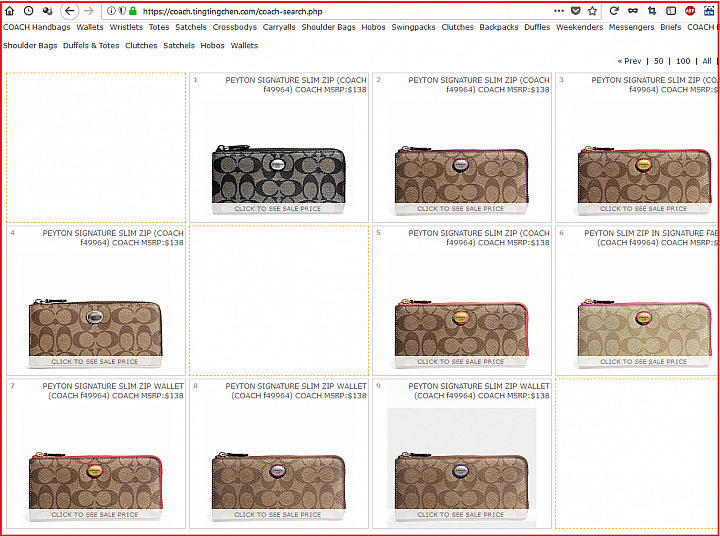Open Duffels & Totes category
The image size is (720, 537).
coord(91,45)
